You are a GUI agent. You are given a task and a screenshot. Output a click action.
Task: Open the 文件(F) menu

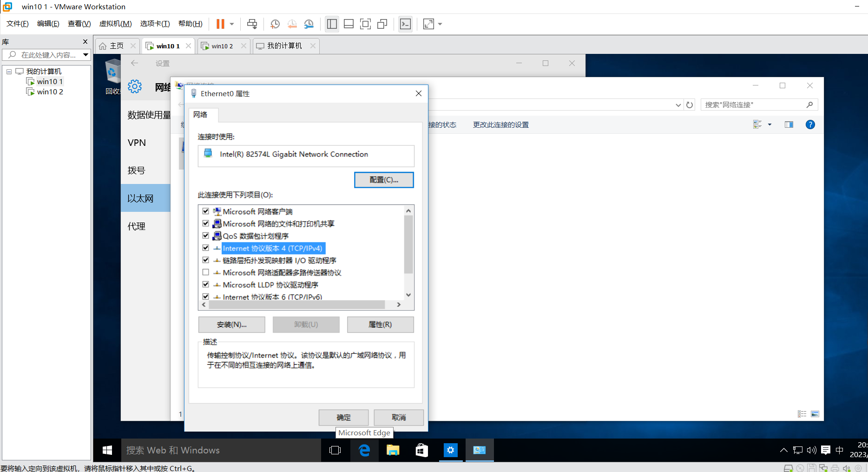coord(18,24)
